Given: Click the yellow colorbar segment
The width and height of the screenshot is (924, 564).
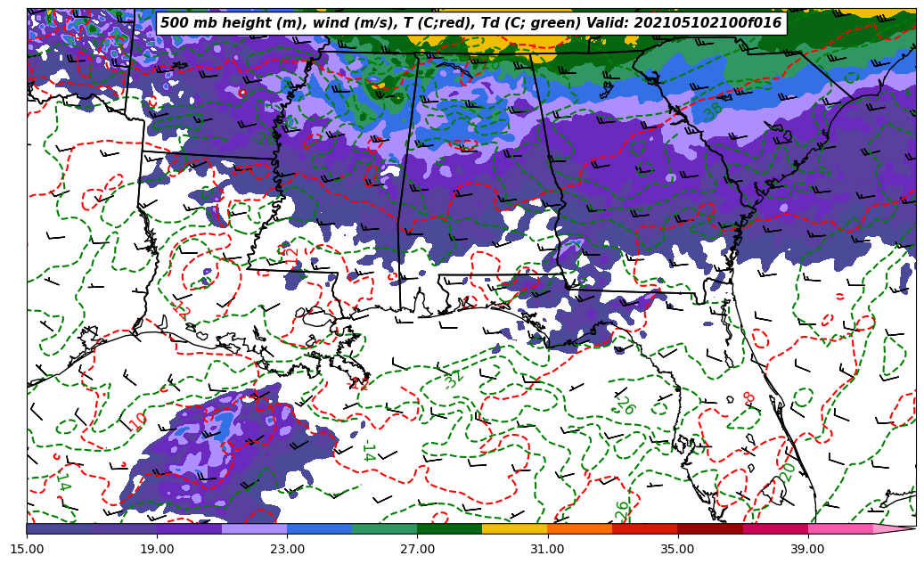Looking at the screenshot, I should click(514, 528).
